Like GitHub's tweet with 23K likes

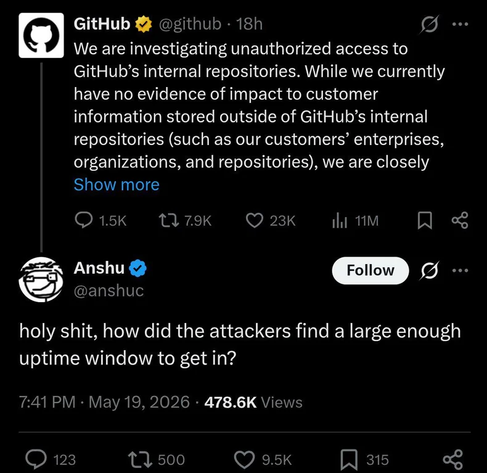click(270, 221)
